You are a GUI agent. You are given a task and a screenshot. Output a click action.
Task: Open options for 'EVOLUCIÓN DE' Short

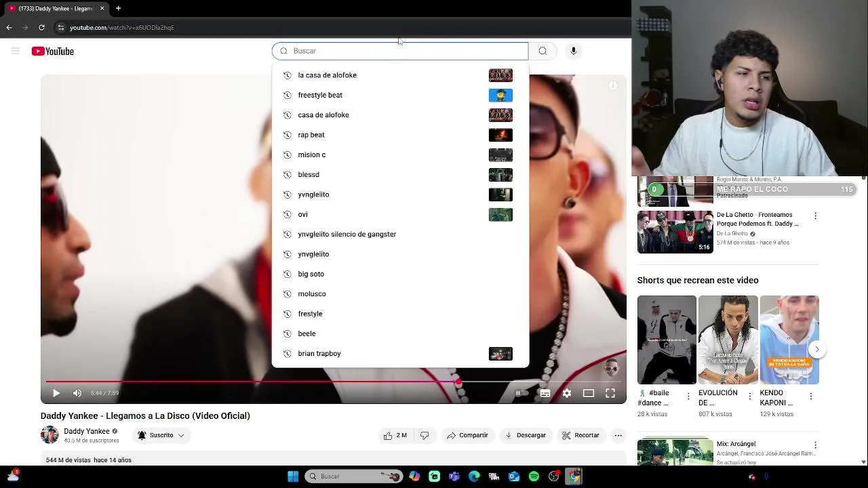tap(750, 396)
